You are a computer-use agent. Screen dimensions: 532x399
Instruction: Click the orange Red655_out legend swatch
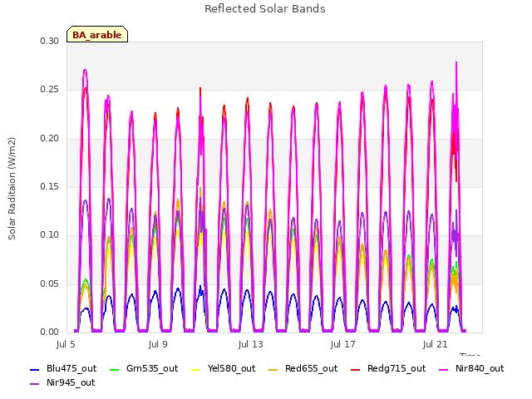[x=273, y=369]
